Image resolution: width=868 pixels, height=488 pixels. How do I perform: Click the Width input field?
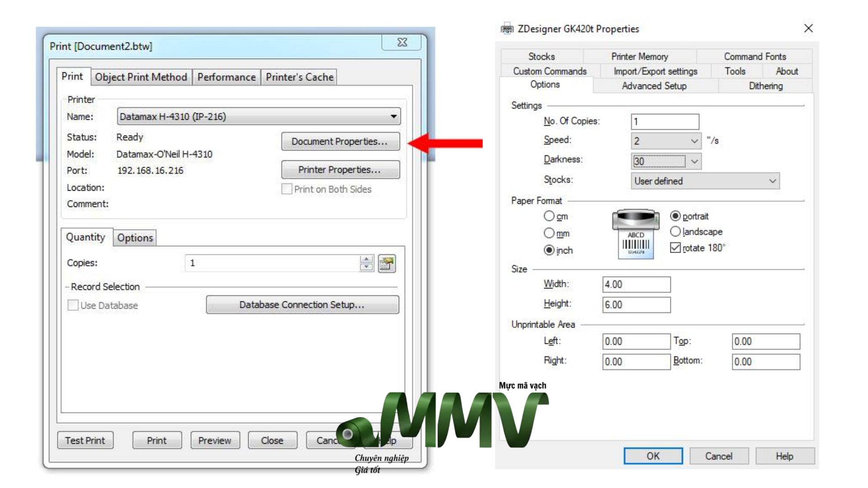click(636, 285)
